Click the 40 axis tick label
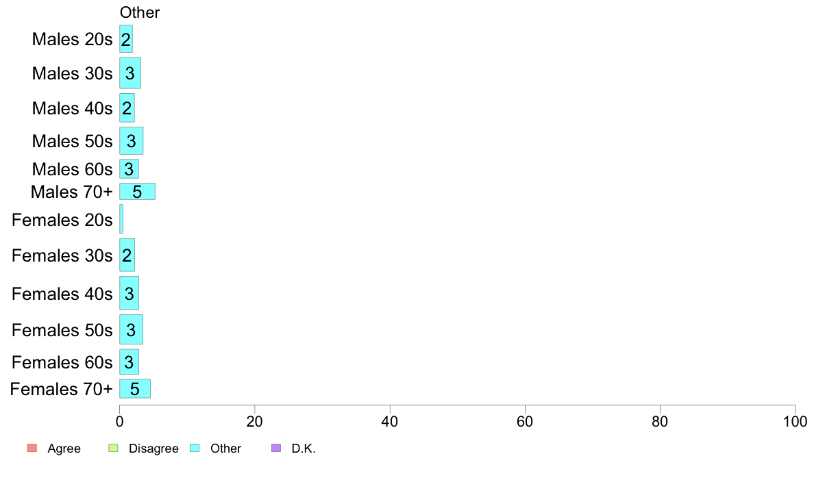The image size is (814, 504). [390, 421]
